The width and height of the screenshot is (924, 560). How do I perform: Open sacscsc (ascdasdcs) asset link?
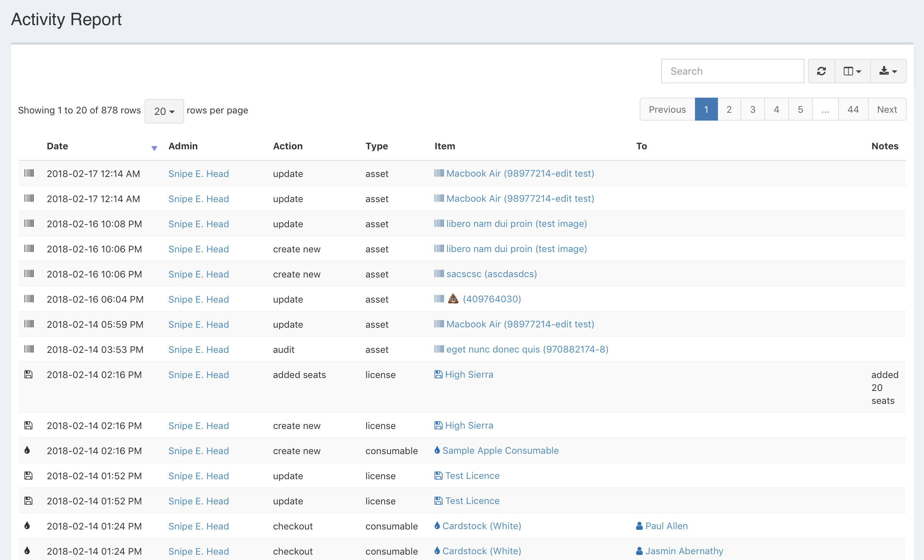491,274
